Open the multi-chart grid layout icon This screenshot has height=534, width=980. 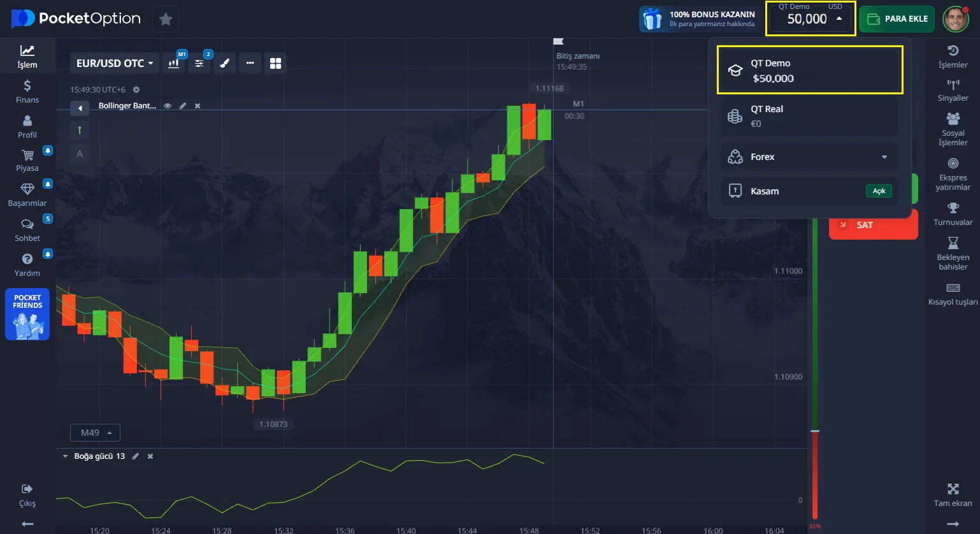point(275,63)
